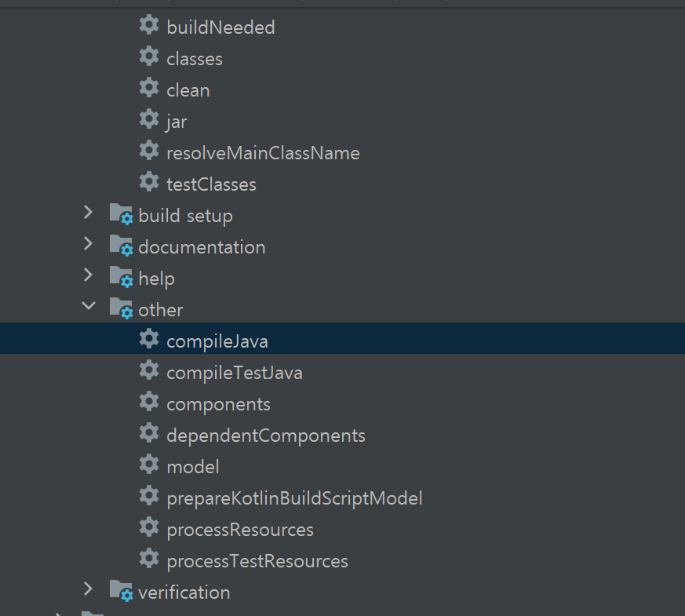Click the gear icon beside compileTestJava
The width and height of the screenshot is (685, 616).
(149, 370)
